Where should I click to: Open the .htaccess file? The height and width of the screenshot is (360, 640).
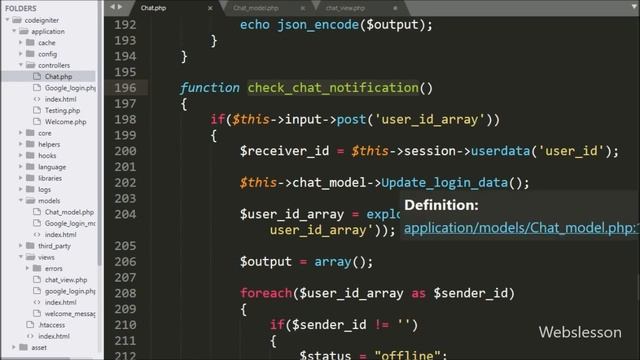coord(51,325)
